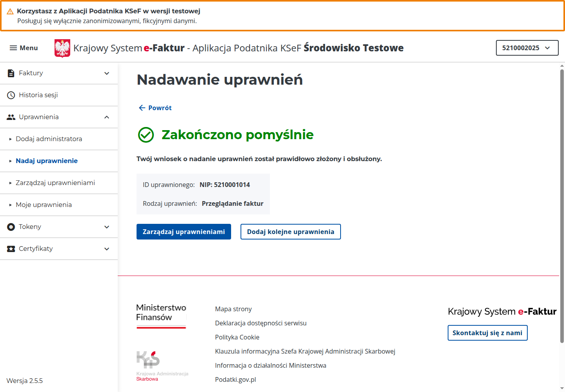Click the Polish eagle emblem logo

(62, 48)
